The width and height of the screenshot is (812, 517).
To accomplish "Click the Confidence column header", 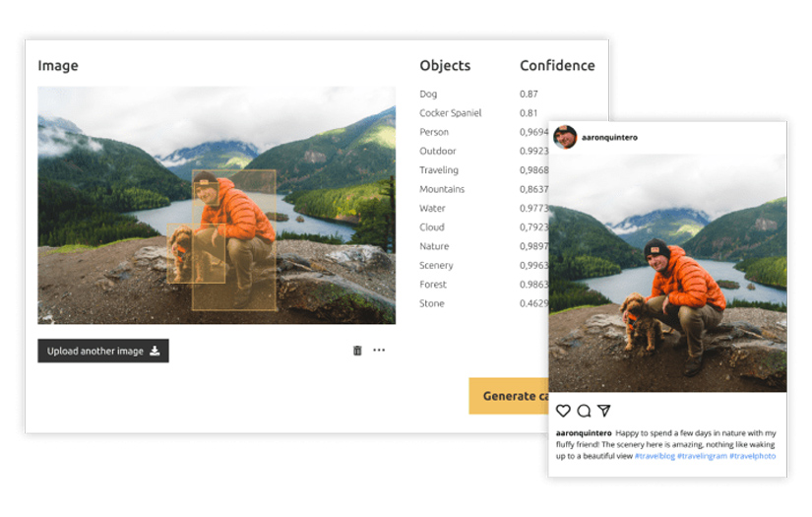I will pyautogui.click(x=557, y=65).
